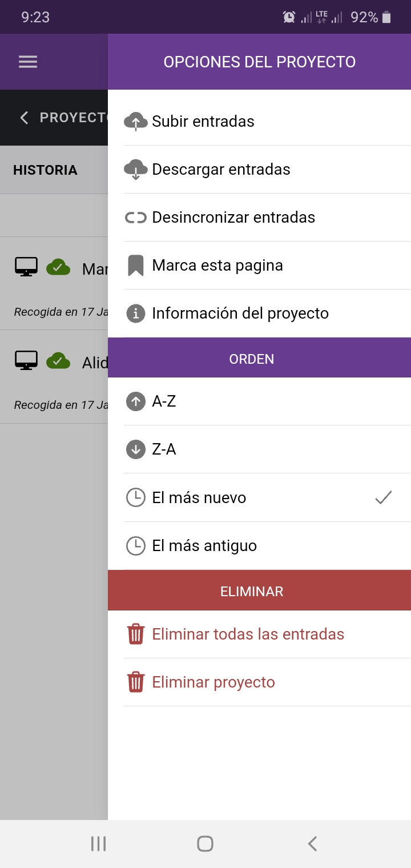The width and height of the screenshot is (411, 868).
Task: Tap the info icon for Información del proyecto
Action: [136, 314]
